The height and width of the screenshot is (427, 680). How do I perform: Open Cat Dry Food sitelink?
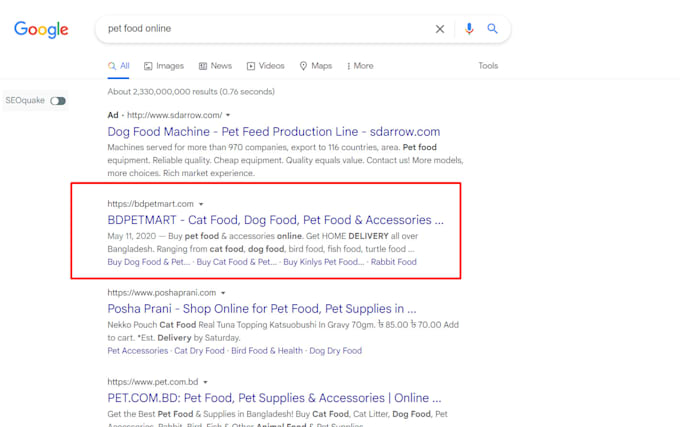tap(199, 351)
